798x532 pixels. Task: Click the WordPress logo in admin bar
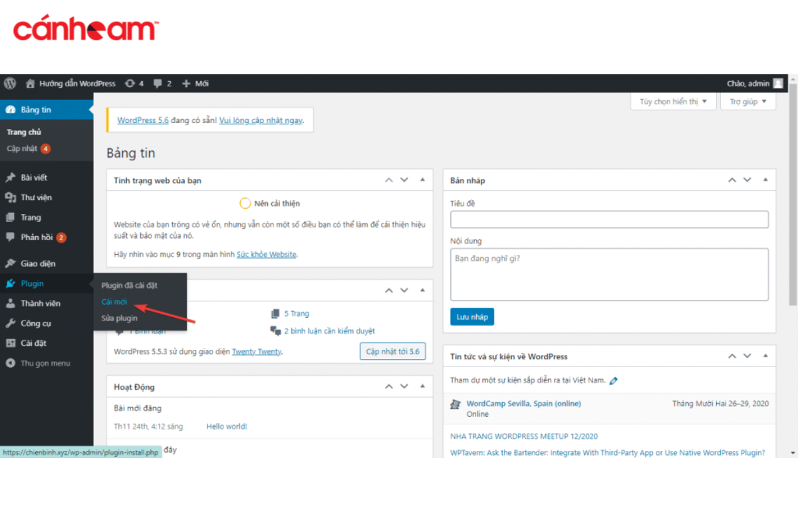10,84
